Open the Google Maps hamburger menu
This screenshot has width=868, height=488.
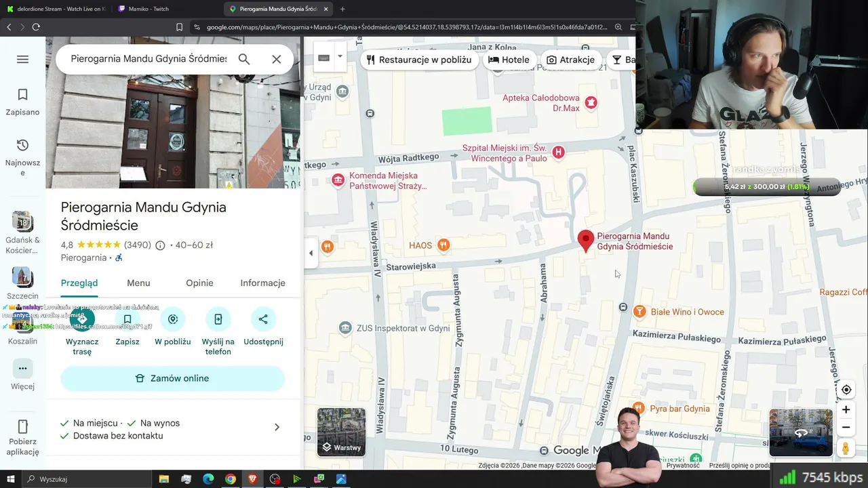pyautogui.click(x=22, y=60)
